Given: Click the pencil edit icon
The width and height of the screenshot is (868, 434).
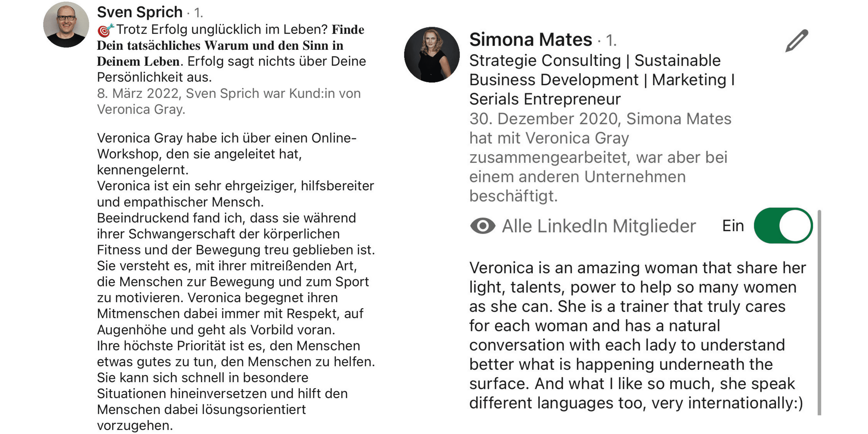Looking at the screenshot, I should (797, 41).
